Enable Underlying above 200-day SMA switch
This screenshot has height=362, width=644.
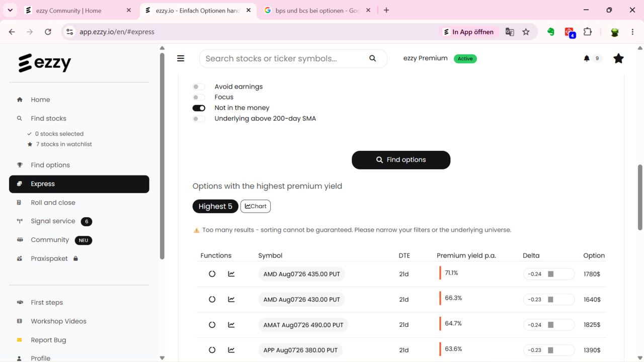point(199,119)
